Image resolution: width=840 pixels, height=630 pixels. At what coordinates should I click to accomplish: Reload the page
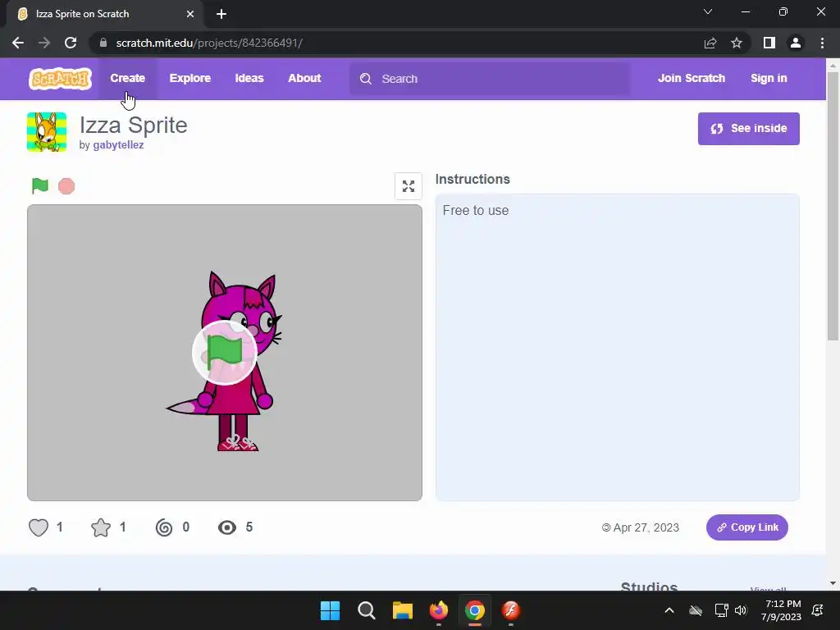[71, 43]
